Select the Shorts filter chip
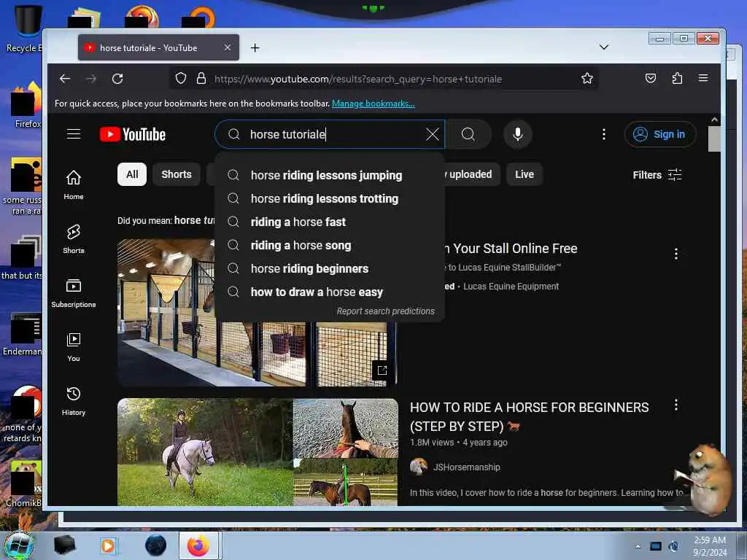Screen dimensions: 747x560 point(177,174)
